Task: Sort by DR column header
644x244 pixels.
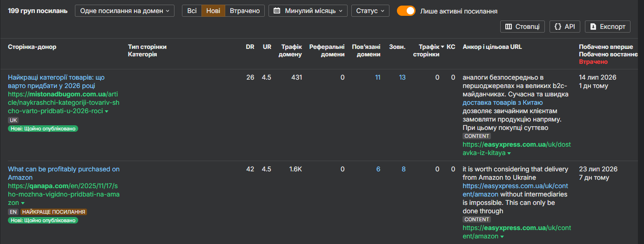Action: coord(250,47)
